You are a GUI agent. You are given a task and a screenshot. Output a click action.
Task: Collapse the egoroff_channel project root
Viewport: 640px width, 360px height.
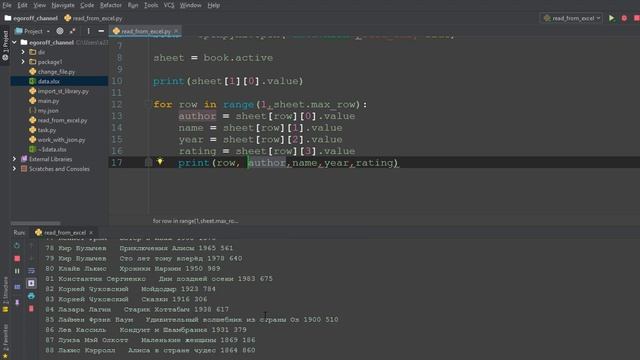point(15,42)
